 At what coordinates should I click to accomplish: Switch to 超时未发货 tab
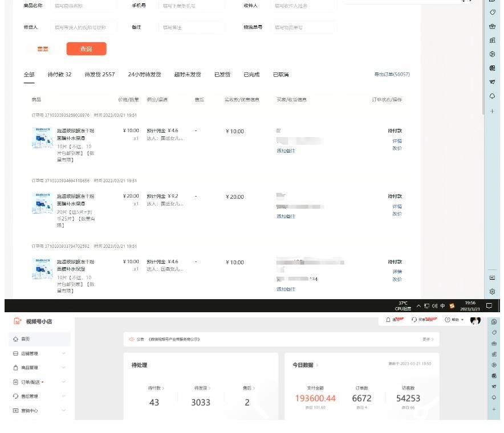click(x=188, y=75)
